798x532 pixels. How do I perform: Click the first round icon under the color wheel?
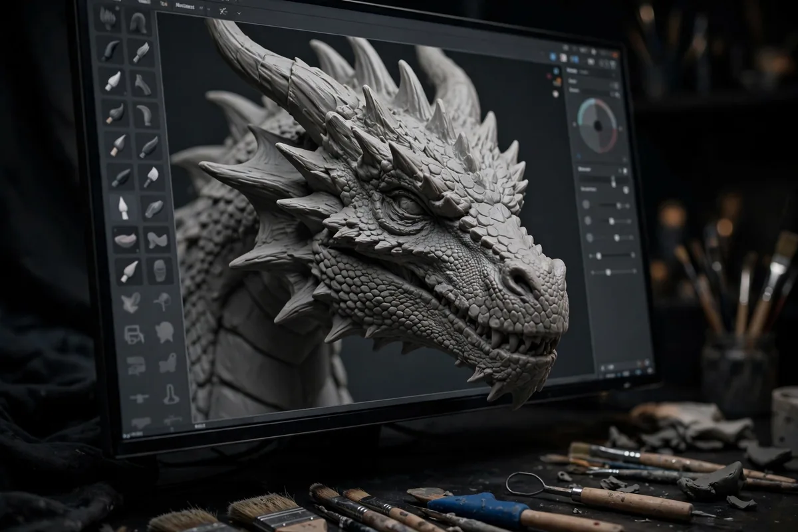[586, 205]
